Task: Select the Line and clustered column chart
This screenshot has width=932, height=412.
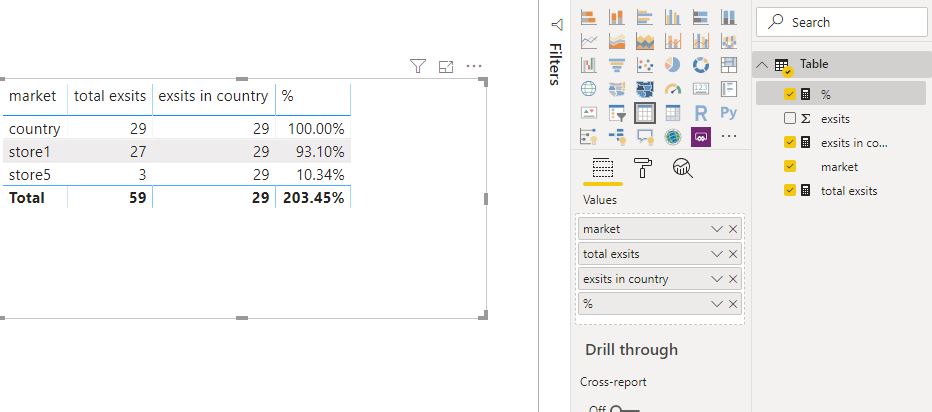Action: coord(701,41)
